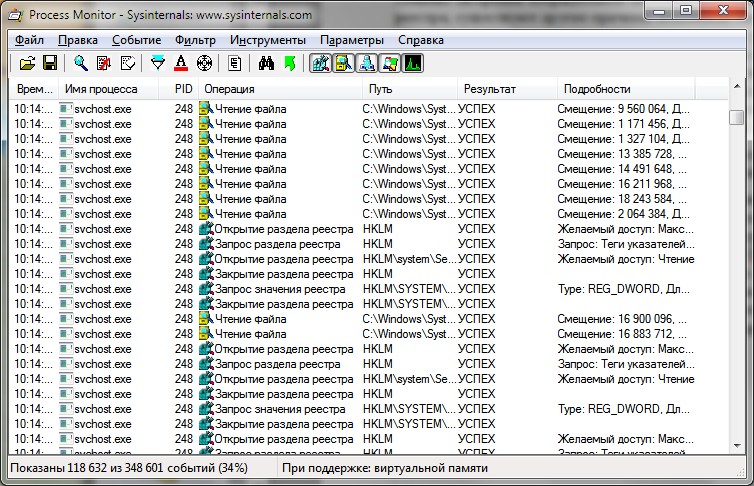Open Find with the binoculars icon
754x486 pixels.
coord(266,63)
